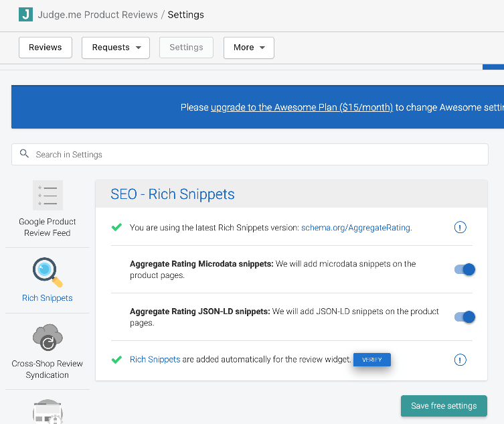Click the VERIFY button
The height and width of the screenshot is (424, 504).
[x=372, y=360]
